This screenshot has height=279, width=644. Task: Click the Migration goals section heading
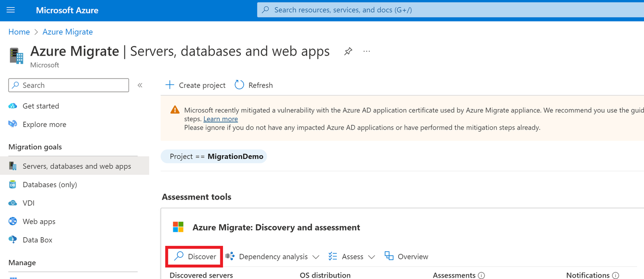[35, 147]
